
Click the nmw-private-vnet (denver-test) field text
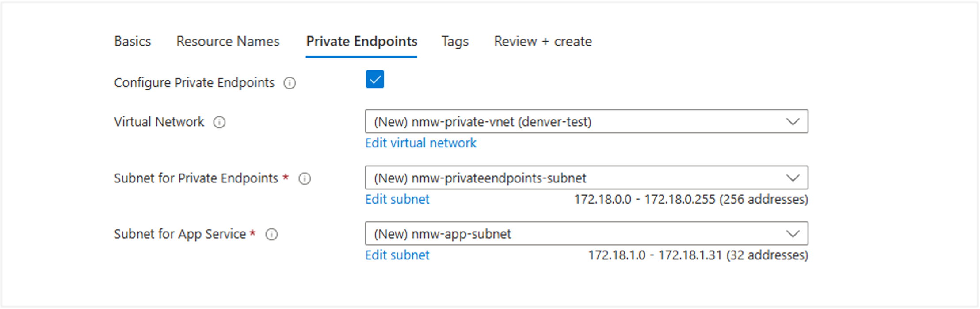pos(482,122)
